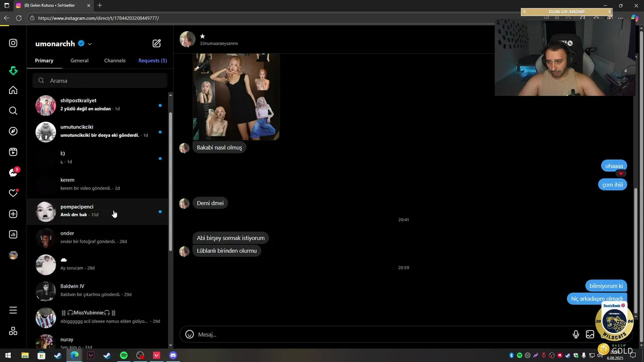Open the shared photo collage in chat
644x362 pixels.
pyautogui.click(x=236, y=97)
